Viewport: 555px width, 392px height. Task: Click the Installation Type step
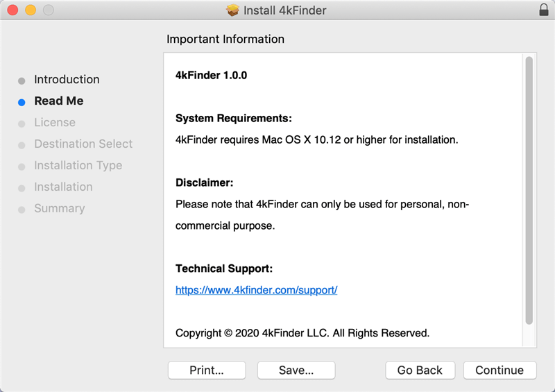click(78, 166)
